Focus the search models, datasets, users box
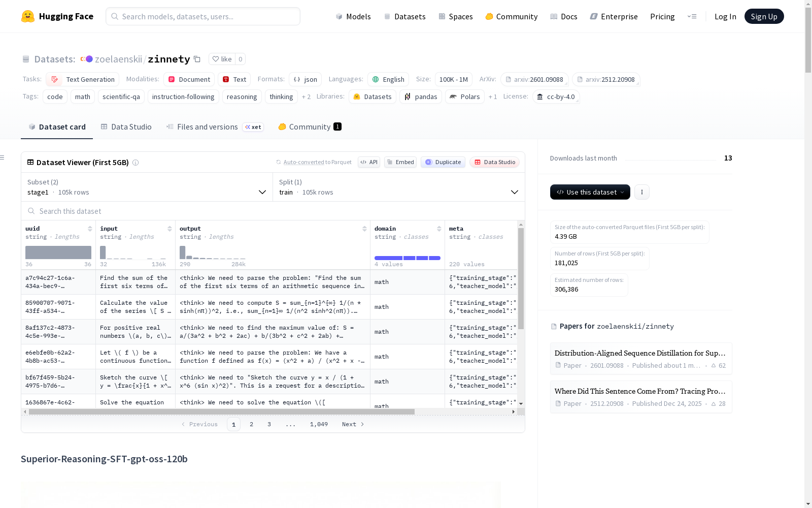 pyautogui.click(x=203, y=16)
